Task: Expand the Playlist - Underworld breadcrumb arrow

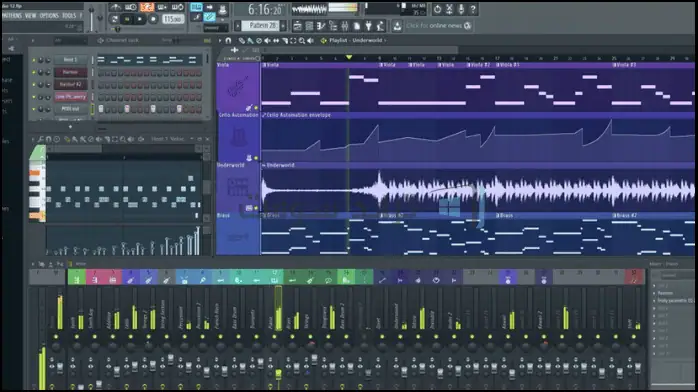Action: coord(385,40)
